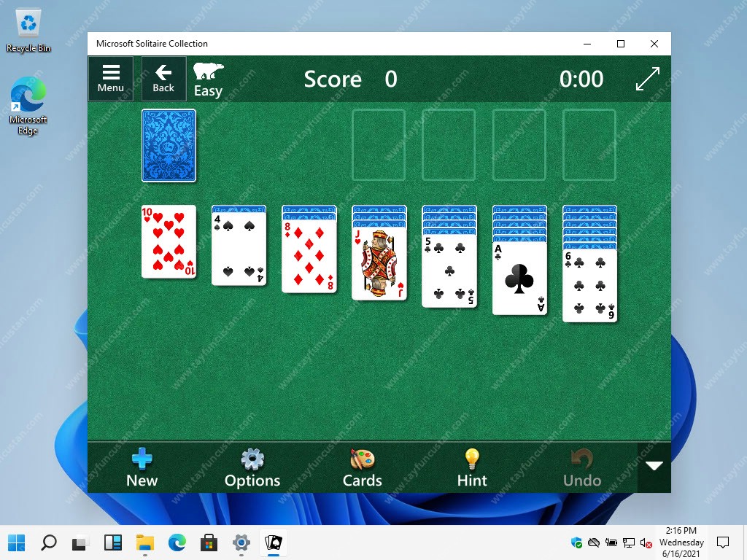
Task: Open the clock and date flyout
Action: coord(681,542)
